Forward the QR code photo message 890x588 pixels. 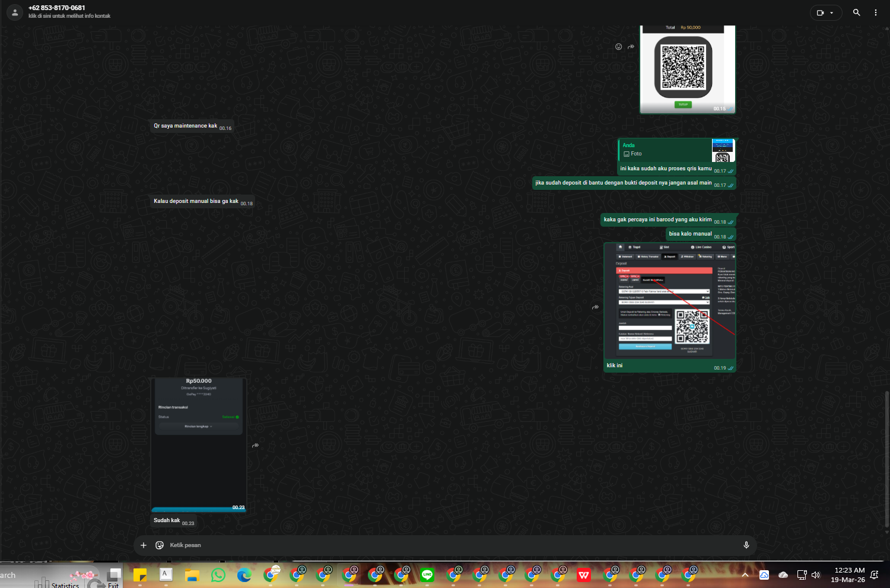click(631, 47)
